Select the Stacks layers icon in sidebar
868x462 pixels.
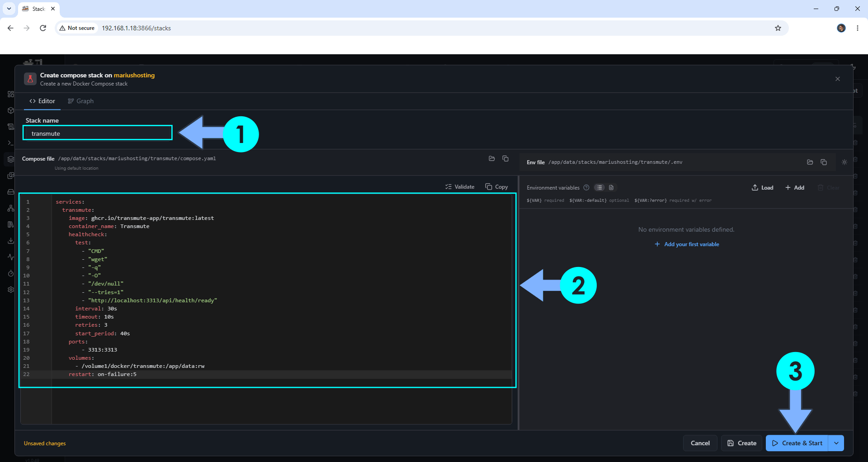point(11,159)
